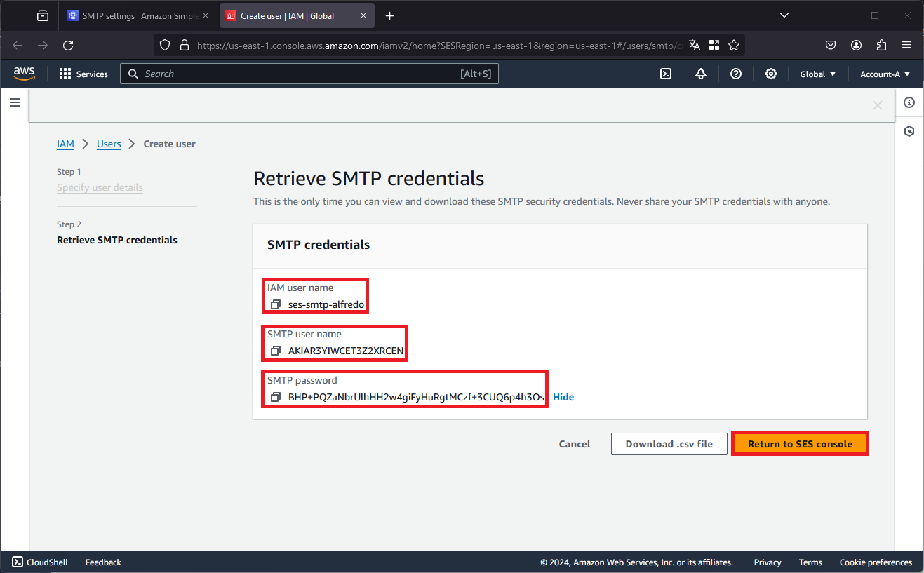Viewport: 924px width, 573px height.
Task: Click the AWS logo home icon
Action: point(25,74)
